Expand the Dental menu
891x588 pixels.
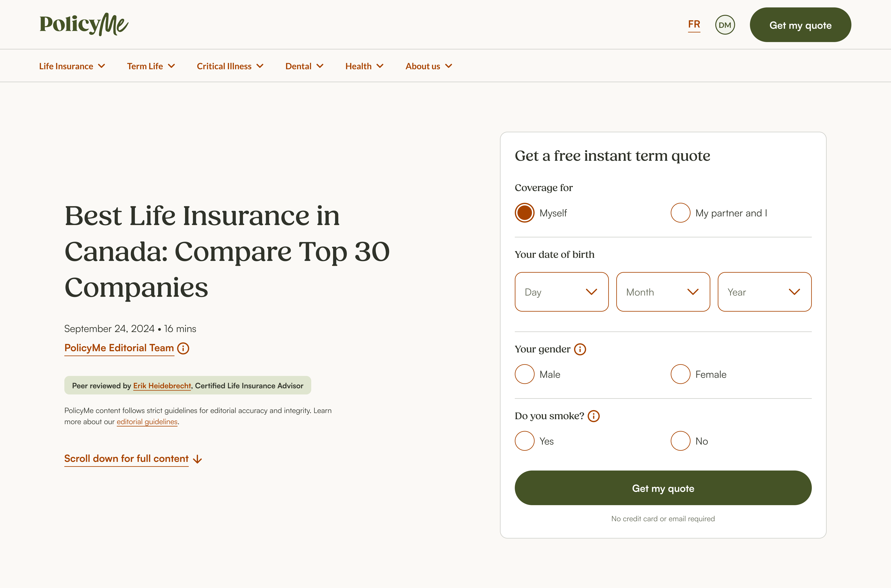[304, 66]
